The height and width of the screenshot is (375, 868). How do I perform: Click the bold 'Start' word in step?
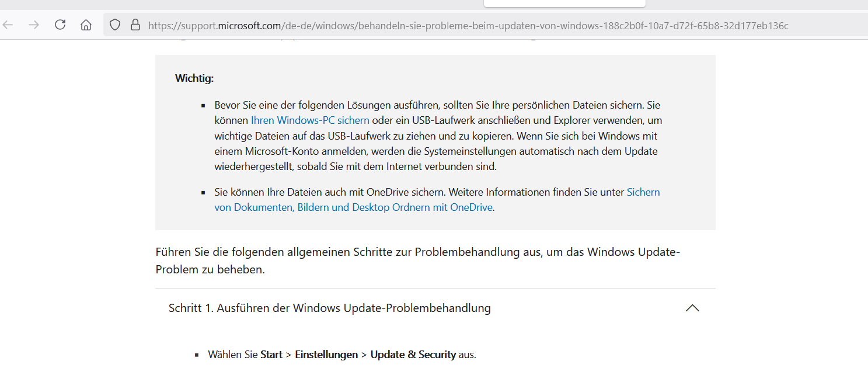coord(271,355)
